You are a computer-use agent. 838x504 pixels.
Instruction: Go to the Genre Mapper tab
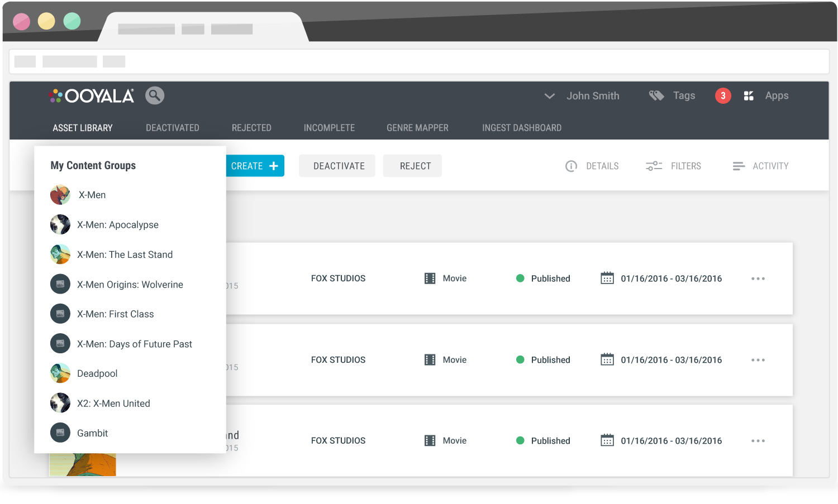417,128
